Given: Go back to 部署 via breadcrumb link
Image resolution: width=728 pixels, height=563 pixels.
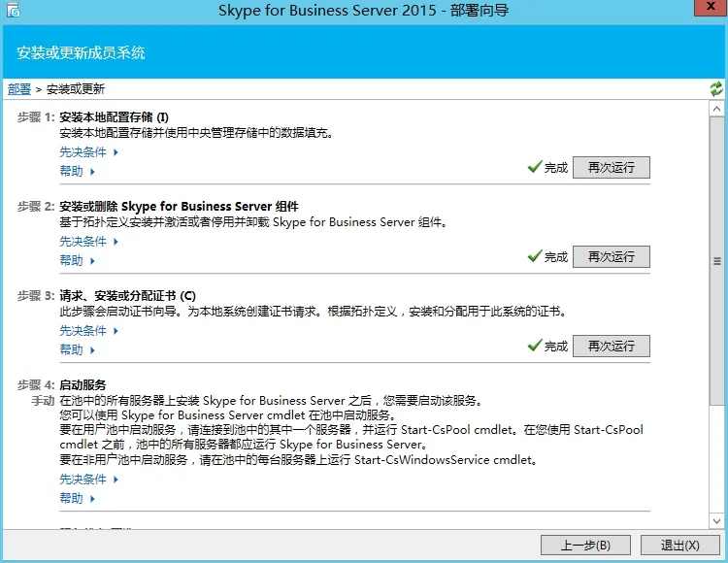Looking at the screenshot, I should click(19, 89).
